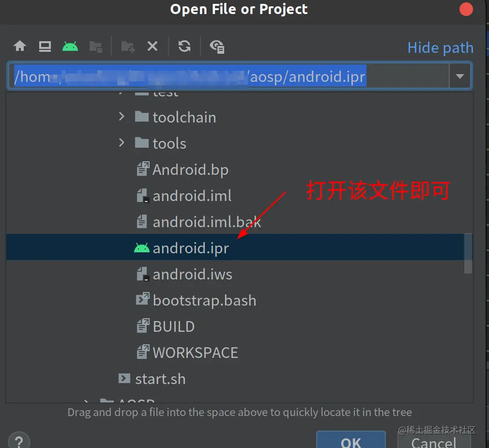
Task: Select the start.sh file
Action: click(160, 379)
